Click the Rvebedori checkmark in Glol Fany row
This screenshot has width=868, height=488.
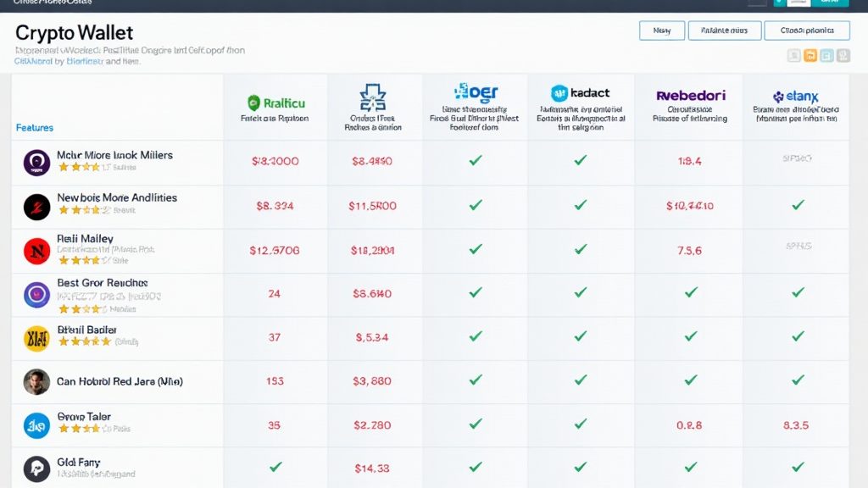[691, 468]
